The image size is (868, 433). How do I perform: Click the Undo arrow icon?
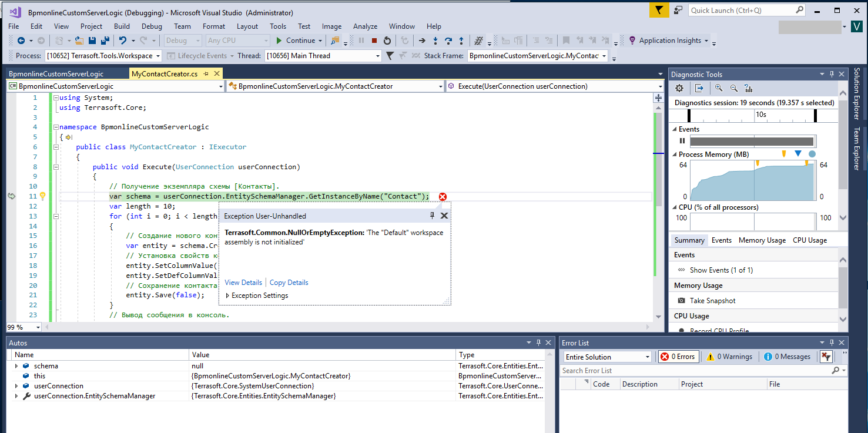(123, 41)
